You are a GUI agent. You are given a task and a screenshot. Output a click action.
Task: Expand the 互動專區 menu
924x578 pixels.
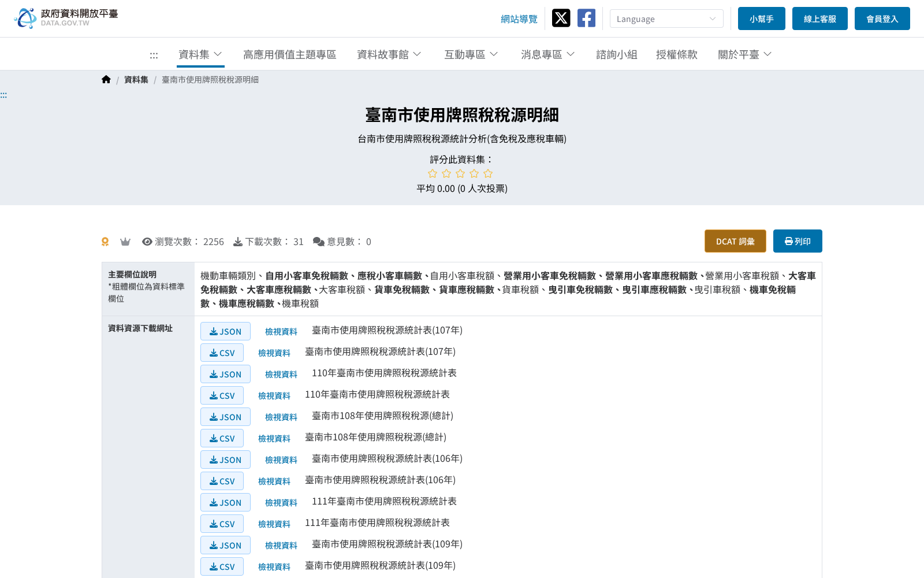pos(471,54)
